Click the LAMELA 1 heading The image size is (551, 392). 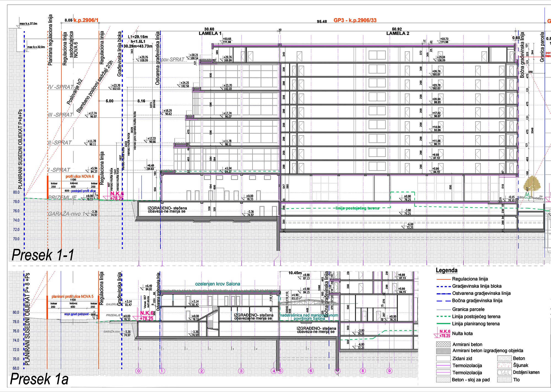click(210, 33)
